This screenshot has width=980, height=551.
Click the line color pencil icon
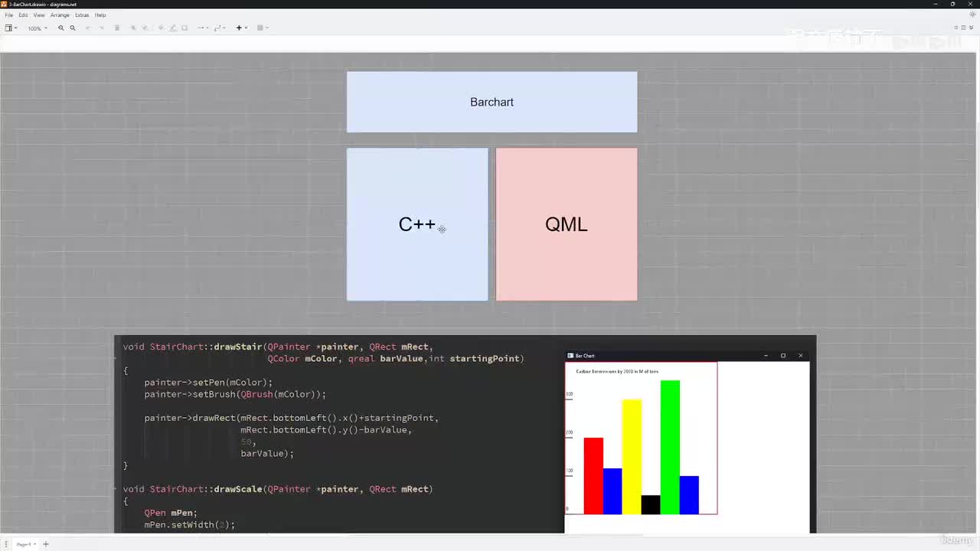tap(172, 28)
